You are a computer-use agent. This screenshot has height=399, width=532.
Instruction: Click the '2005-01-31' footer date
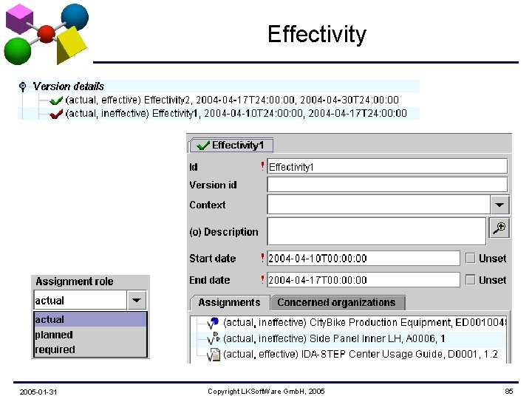tap(38, 392)
